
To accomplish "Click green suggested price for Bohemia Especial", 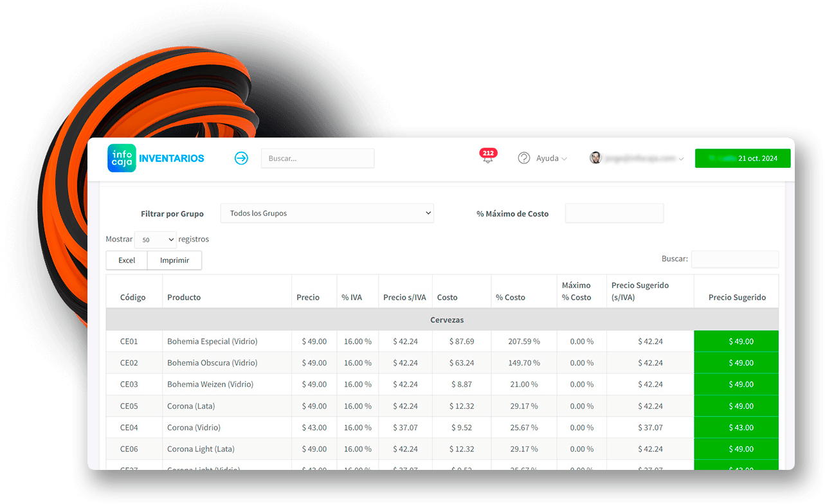I will 736,341.
